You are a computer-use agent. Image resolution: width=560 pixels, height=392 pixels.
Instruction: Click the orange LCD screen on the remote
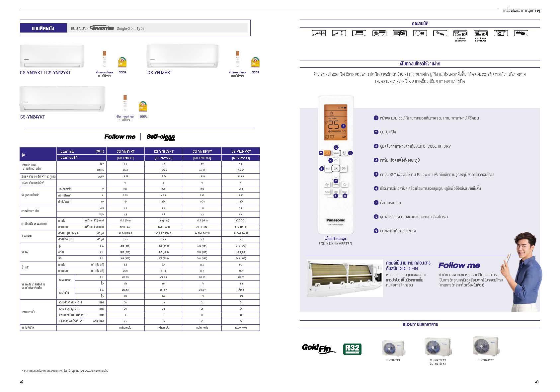[336, 122]
